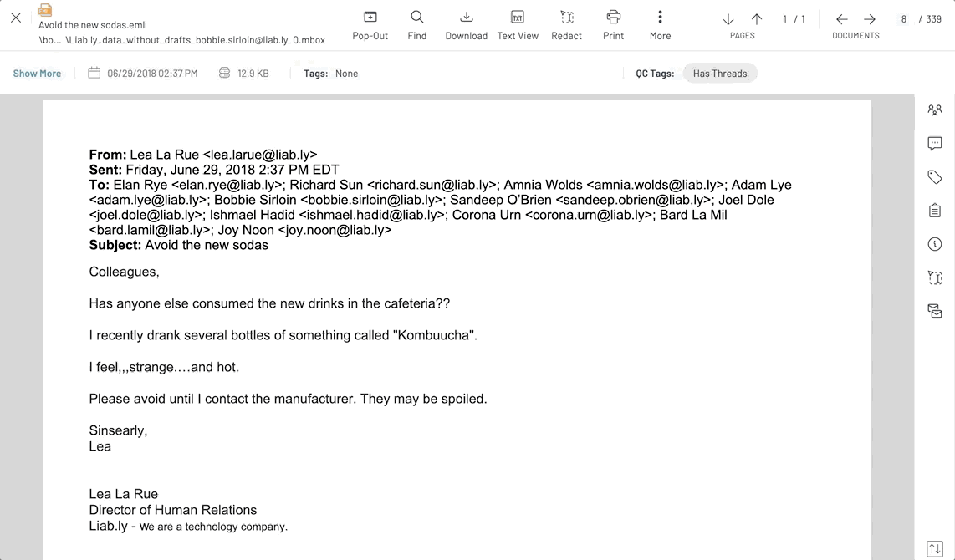Click the page counter 1 / 1
The height and width of the screenshot is (560, 955).
pos(794,19)
